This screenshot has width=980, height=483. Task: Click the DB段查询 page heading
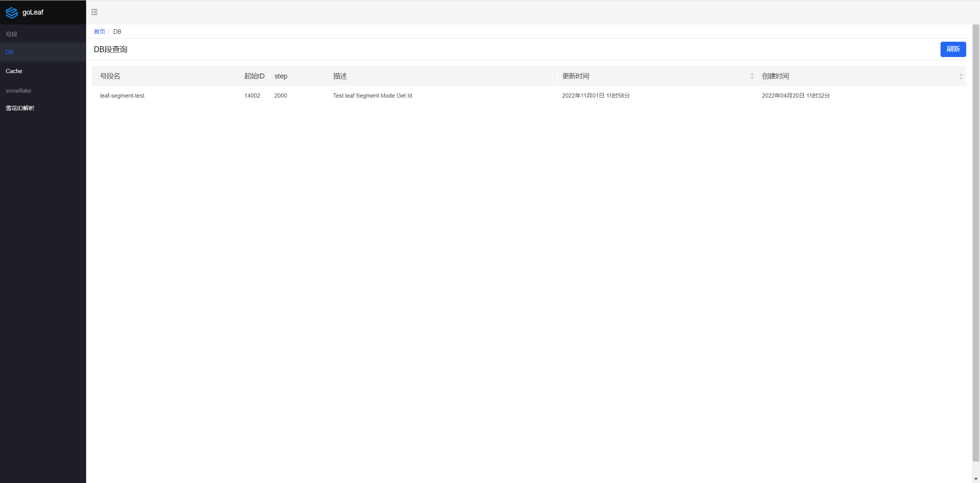tap(111, 49)
